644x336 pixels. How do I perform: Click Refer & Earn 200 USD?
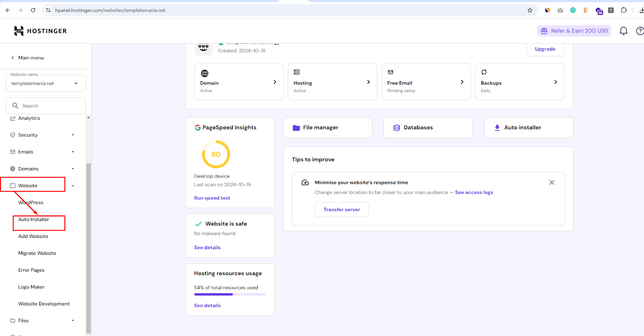coord(574,31)
